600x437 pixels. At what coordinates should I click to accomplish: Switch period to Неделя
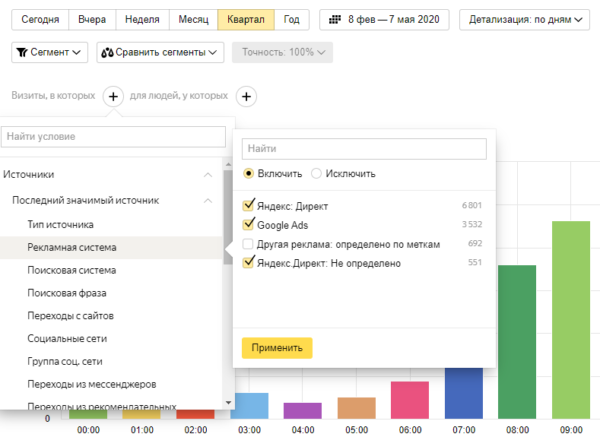(x=142, y=20)
